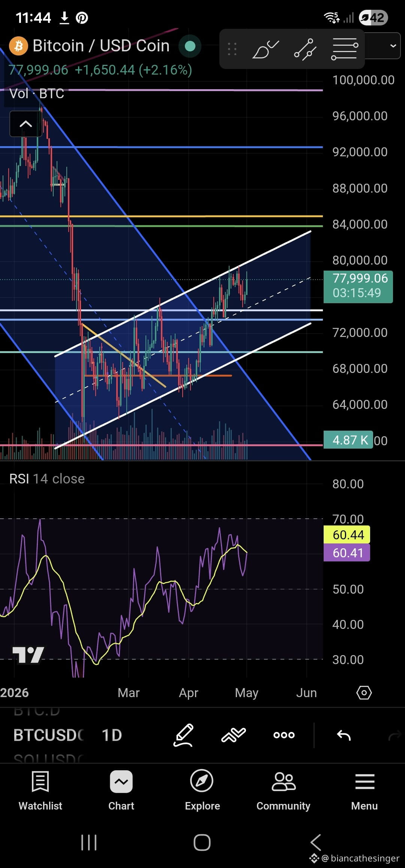
Task: Select the brush drawing tool
Action: 265,49
